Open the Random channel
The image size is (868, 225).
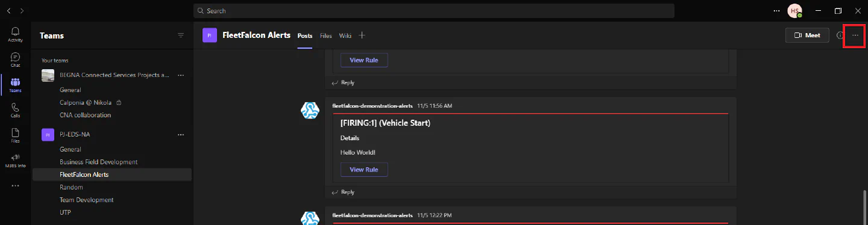[71, 187]
